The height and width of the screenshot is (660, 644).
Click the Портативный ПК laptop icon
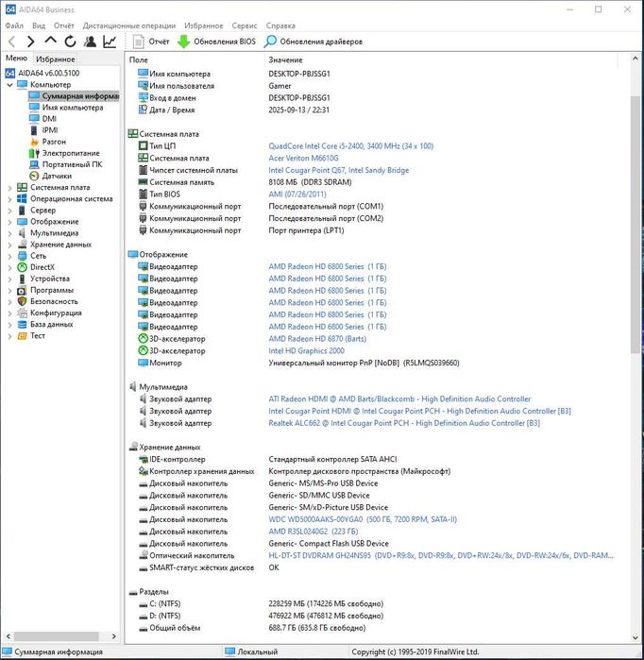34,164
